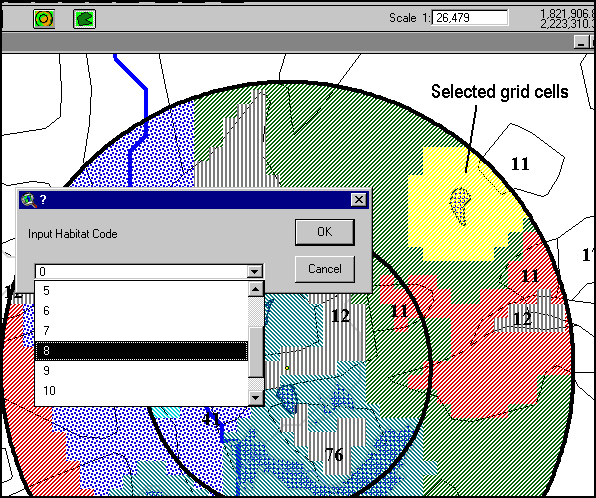596x498 pixels.
Task: Select habitat code 6 in list
Action: tap(141, 311)
